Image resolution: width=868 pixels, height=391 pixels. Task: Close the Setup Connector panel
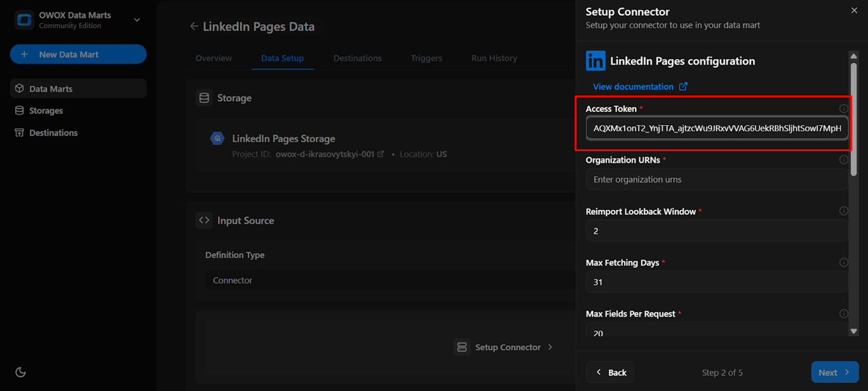(x=854, y=10)
